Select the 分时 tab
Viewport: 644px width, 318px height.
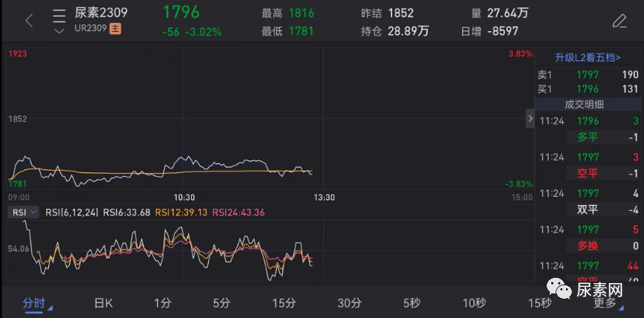tap(34, 304)
